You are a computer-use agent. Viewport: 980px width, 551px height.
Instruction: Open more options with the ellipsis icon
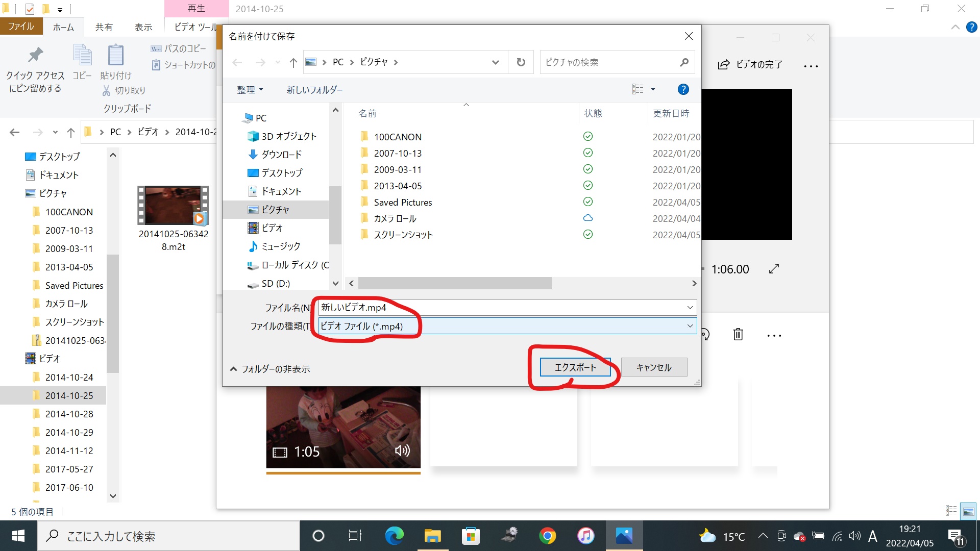[774, 335]
